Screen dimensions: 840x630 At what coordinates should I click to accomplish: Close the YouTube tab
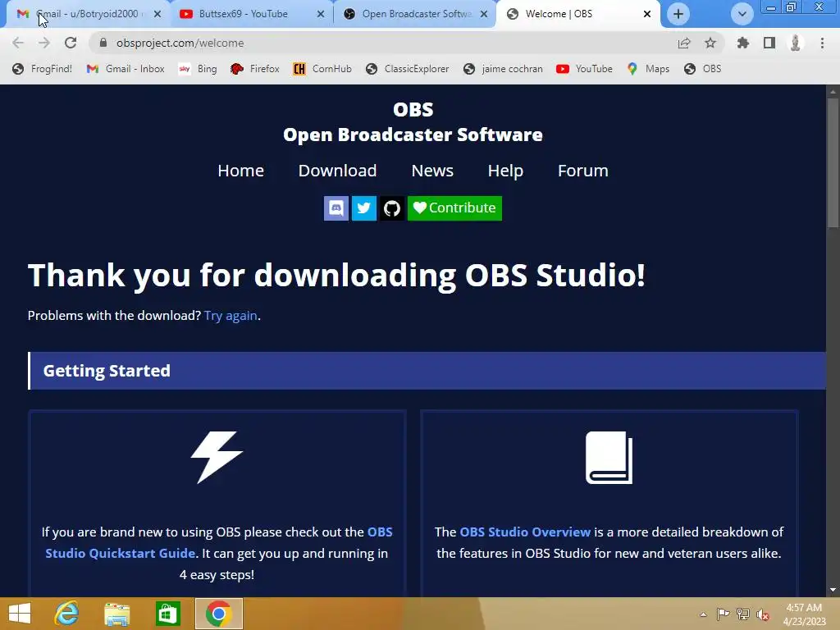pyautogui.click(x=321, y=14)
